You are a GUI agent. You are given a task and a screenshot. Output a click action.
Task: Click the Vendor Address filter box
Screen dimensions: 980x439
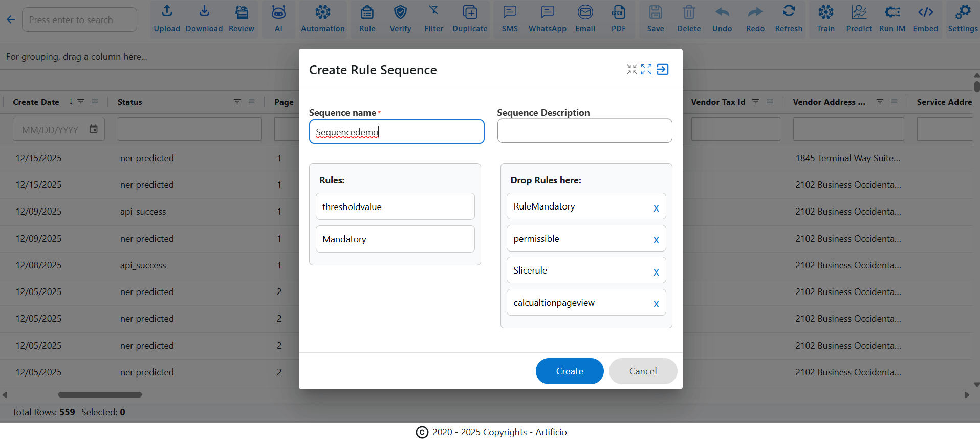point(848,129)
